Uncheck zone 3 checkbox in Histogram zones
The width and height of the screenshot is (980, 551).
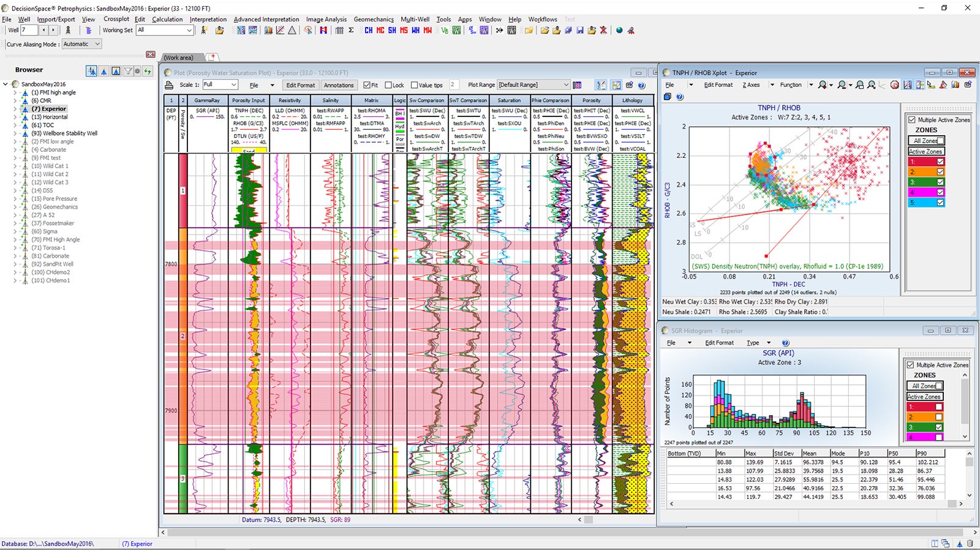pyautogui.click(x=938, y=427)
